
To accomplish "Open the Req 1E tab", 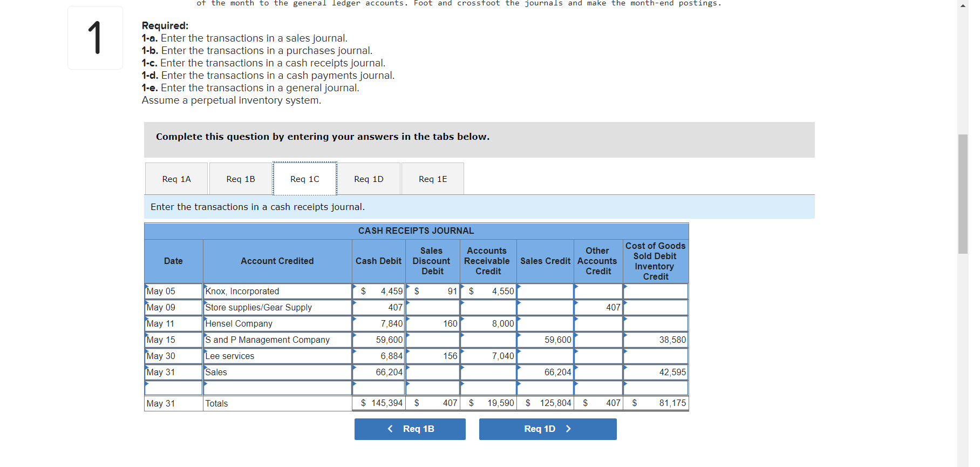I will [x=433, y=179].
